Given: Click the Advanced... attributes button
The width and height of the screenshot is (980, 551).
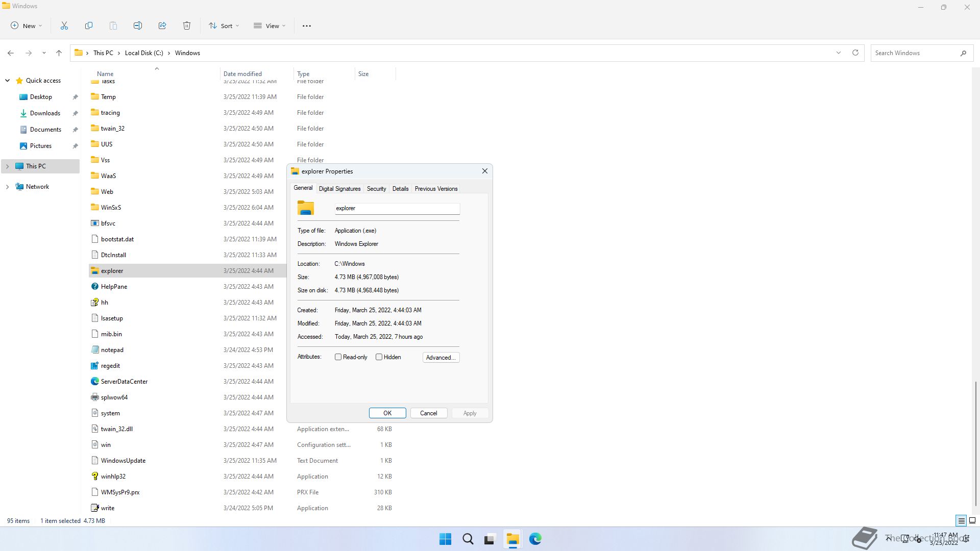Looking at the screenshot, I should click(440, 358).
